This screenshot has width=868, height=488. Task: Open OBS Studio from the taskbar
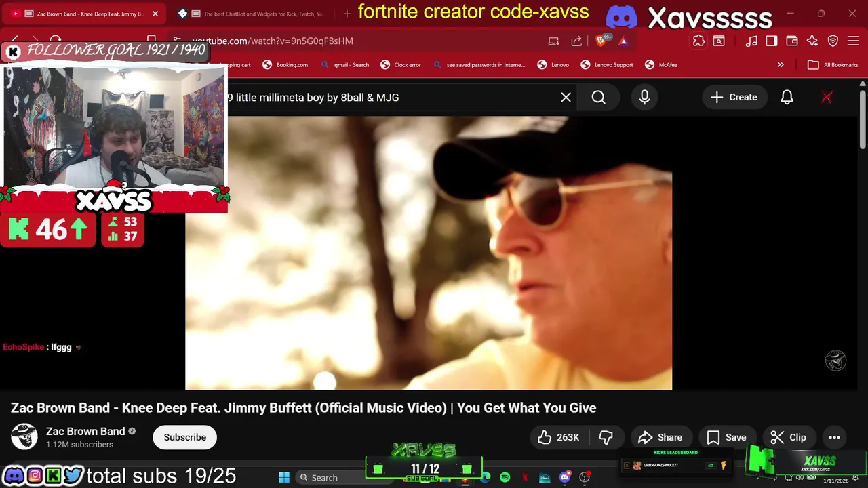[x=585, y=477]
